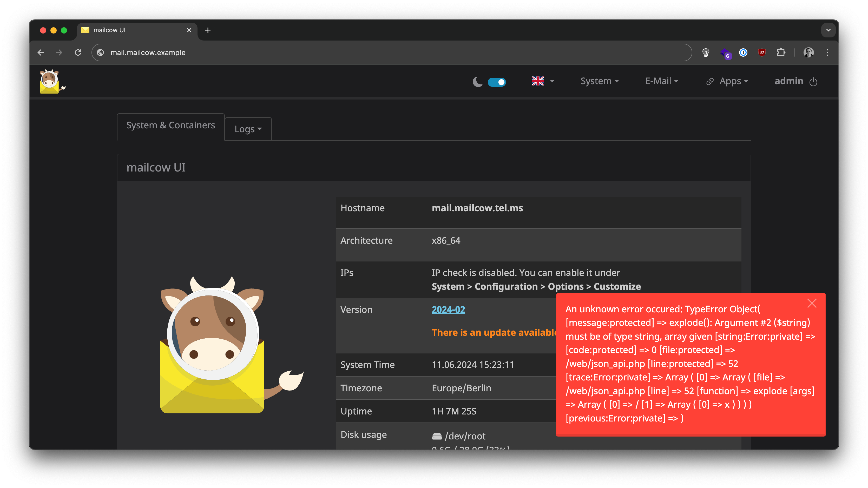Go back in browser history

click(x=41, y=52)
